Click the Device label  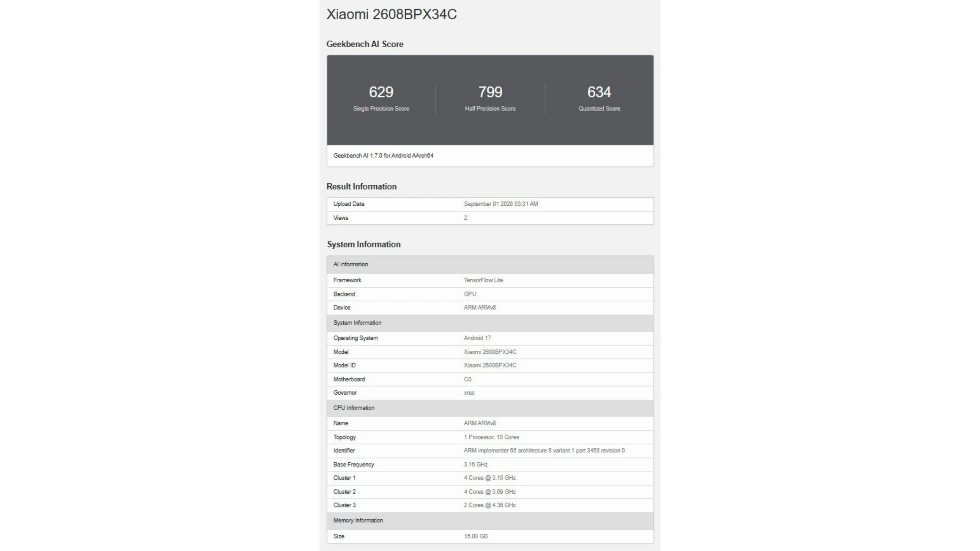342,307
